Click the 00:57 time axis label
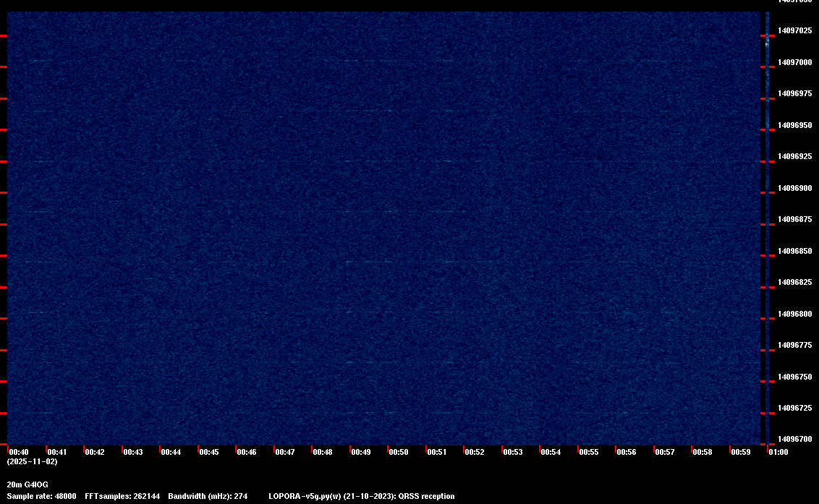819x504 pixels. (665, 452)
